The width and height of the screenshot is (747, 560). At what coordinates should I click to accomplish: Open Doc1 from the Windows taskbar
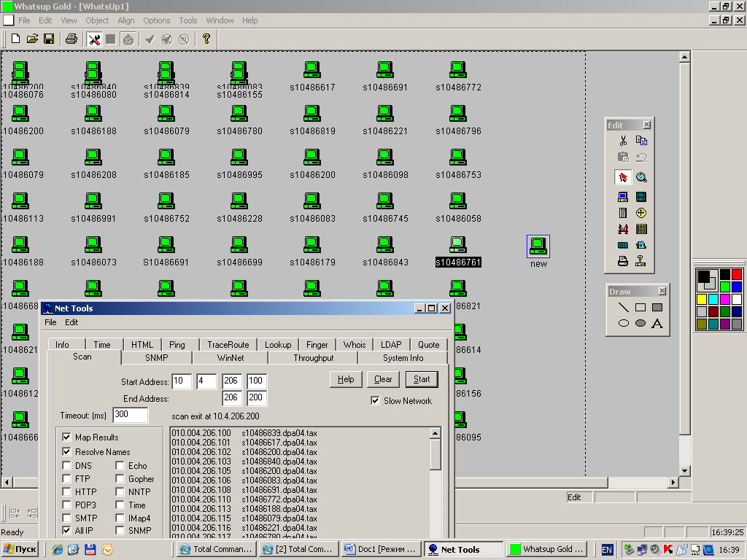tap(380, 549)
